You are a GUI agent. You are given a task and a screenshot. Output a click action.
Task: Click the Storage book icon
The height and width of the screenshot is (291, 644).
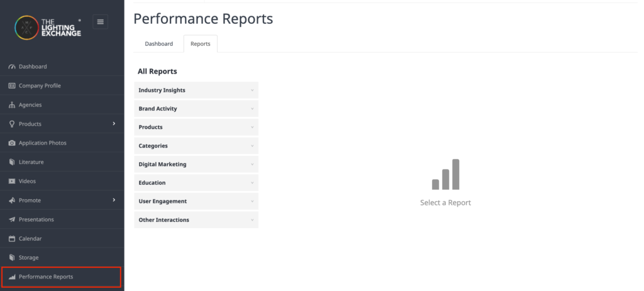coord(12,258)
